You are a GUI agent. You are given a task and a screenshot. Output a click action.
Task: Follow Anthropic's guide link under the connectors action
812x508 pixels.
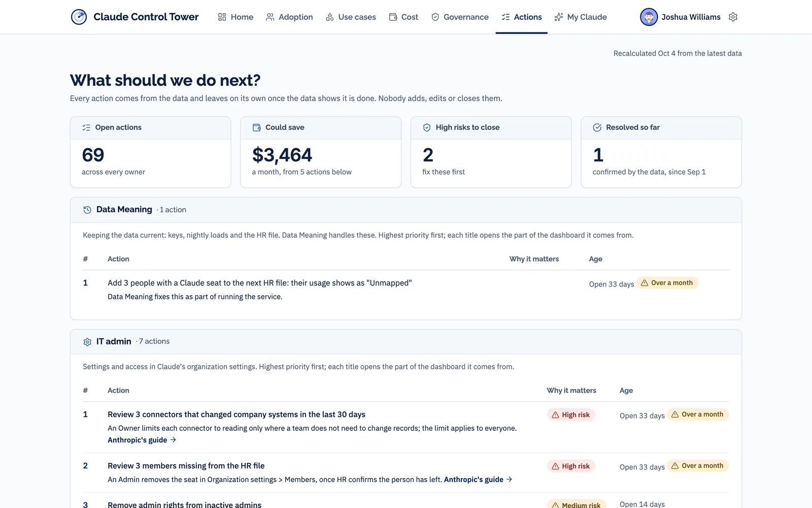[142, 440]
